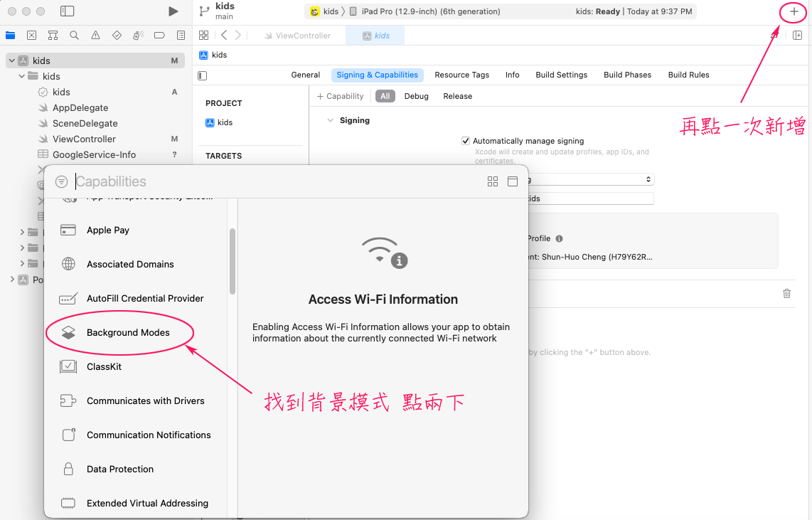This screenshot has height=520, width=812.
Task: Open the Info tab
Action: coord(512,75)
